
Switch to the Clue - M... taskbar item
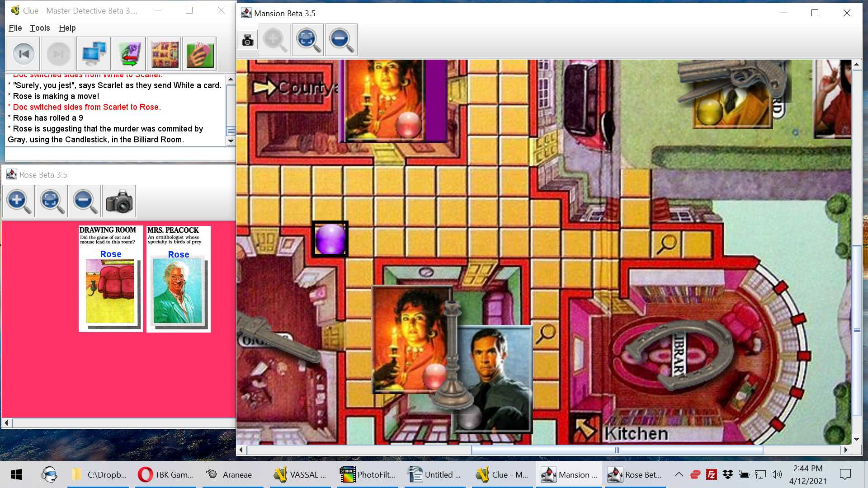click(x=502, y=474)
